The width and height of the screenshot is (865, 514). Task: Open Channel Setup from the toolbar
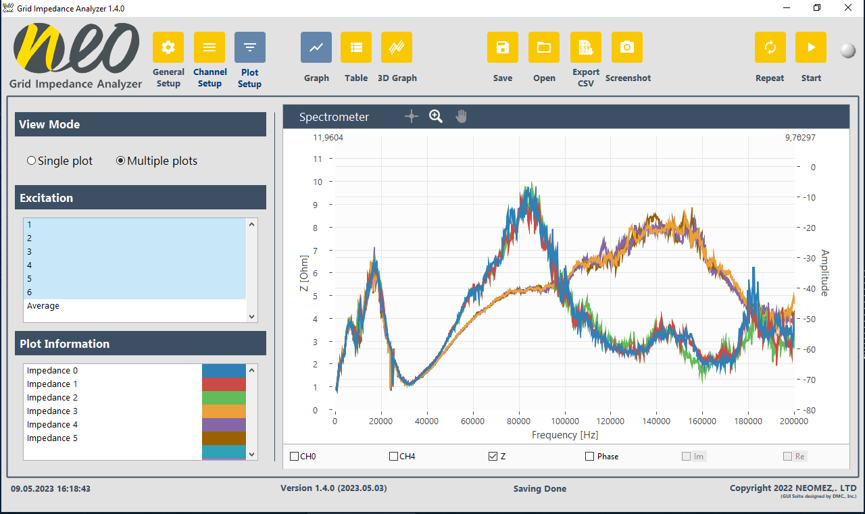click(x=209, y=48)
